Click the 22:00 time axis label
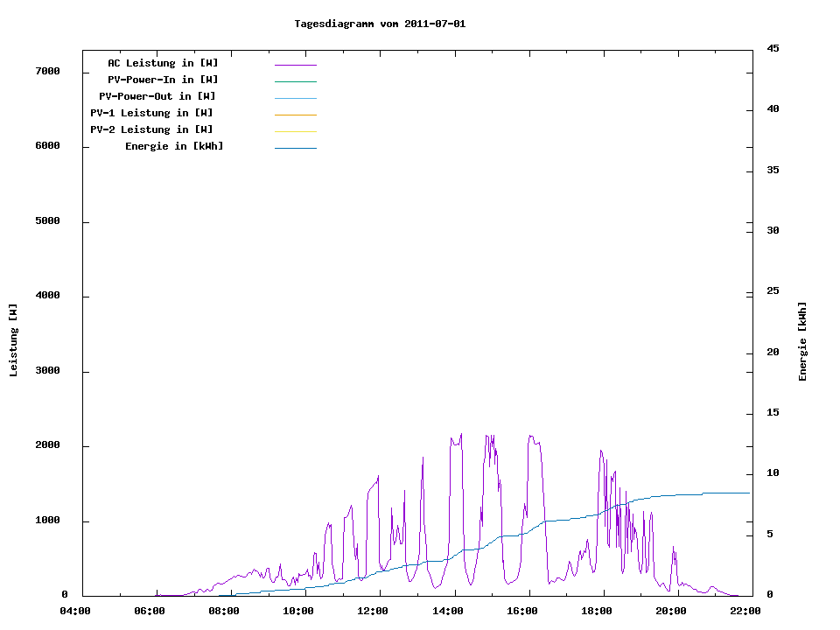Viewport: 840px width, 630px height. click(x=745, y=612)
